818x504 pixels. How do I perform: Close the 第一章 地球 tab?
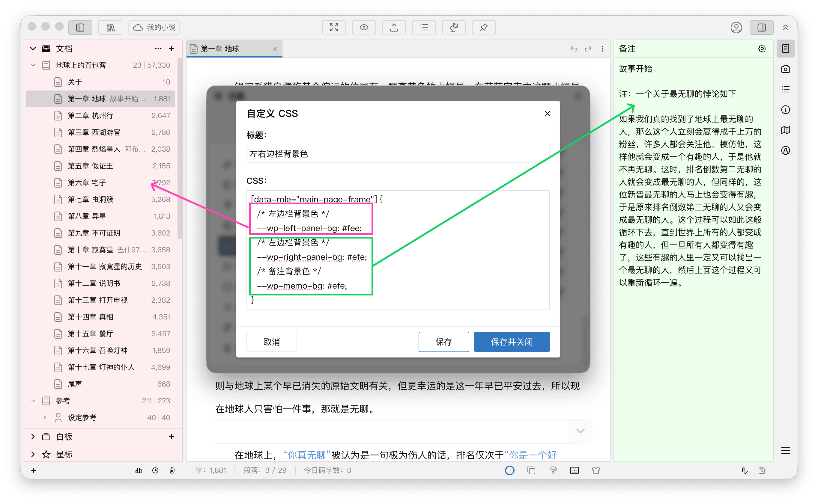[x=275, y=49]
